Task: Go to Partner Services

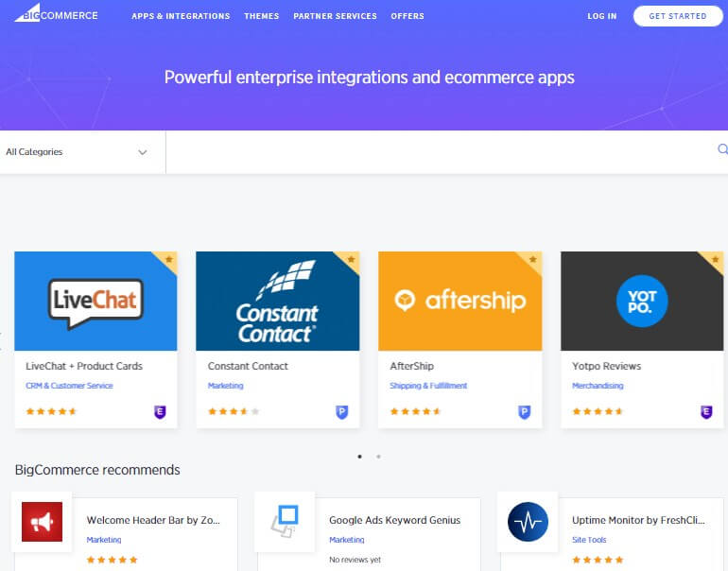Action: pos(335,16)
